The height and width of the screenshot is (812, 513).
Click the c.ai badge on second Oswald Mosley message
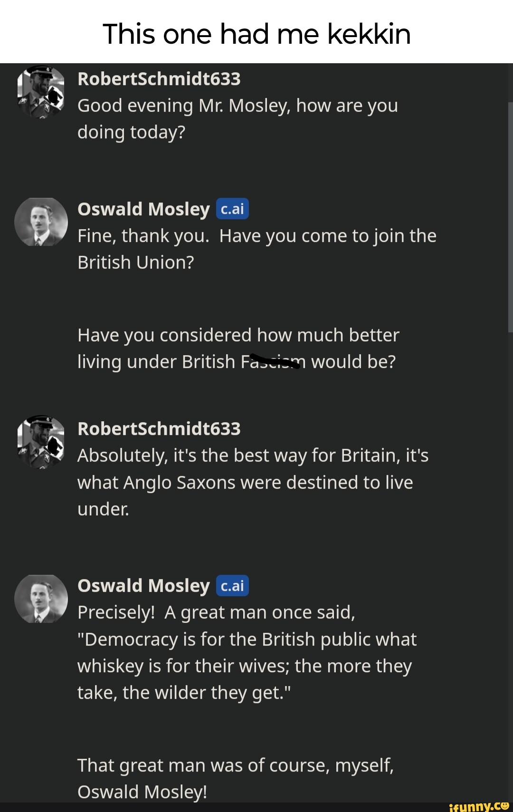coord(232,586)
